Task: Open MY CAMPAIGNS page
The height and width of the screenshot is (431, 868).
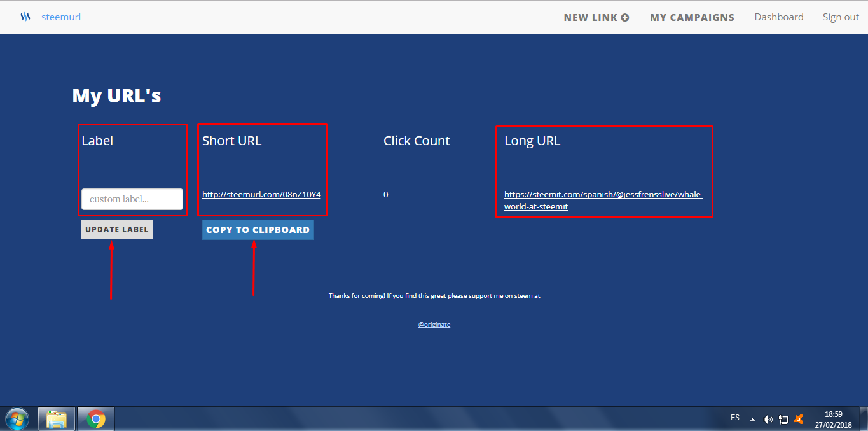Action: click(692, 17)
